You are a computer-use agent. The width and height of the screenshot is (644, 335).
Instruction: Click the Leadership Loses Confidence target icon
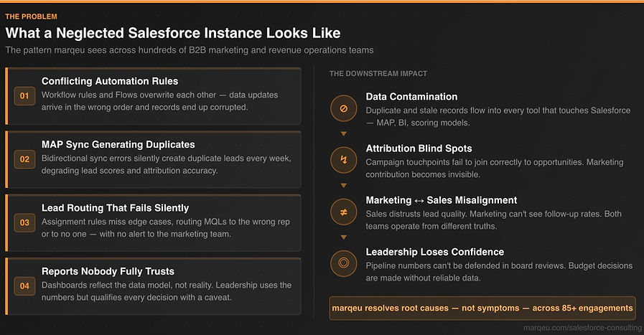click(344, 263)
